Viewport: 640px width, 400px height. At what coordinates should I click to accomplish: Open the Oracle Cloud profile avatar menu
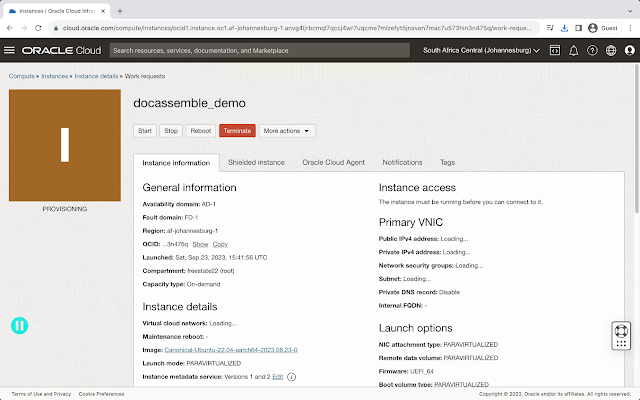(x=630, y=50)
